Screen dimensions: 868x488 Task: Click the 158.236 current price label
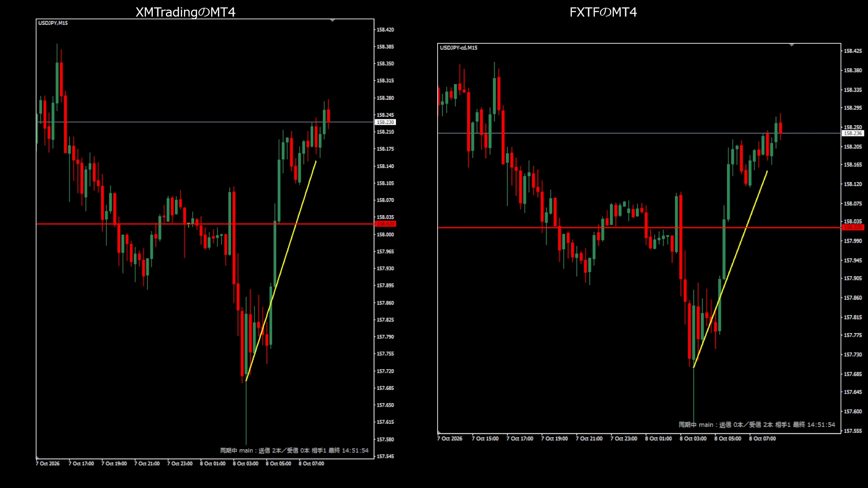click(x=853, y=133)
